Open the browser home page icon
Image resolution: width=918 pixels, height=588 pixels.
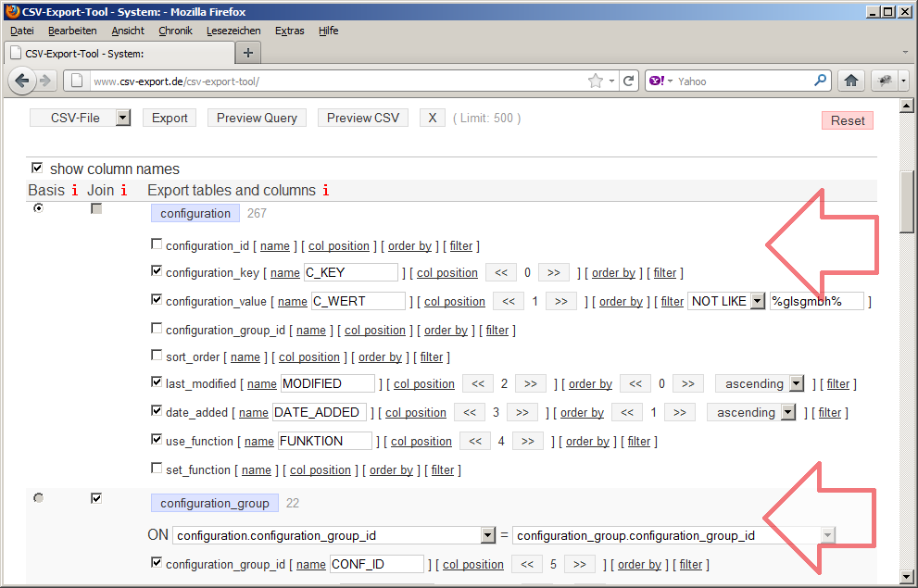coord(851,81)
